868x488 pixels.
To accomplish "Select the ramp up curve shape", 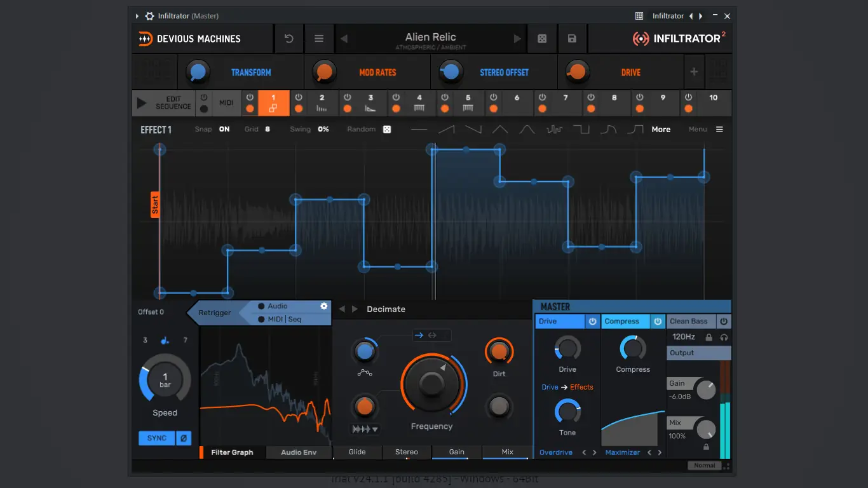I will [447, 130].
